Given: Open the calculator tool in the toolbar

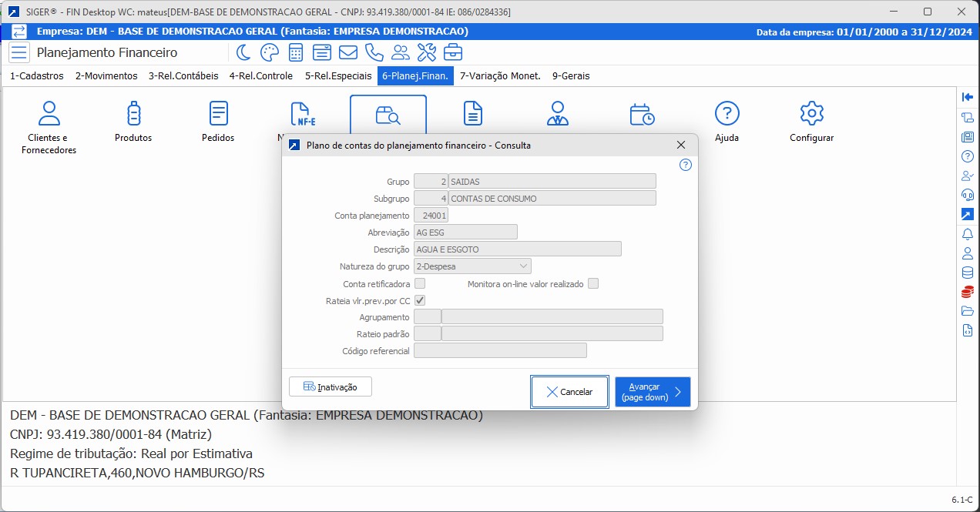Looking at the screenshot, I should [x=295, y=52].
